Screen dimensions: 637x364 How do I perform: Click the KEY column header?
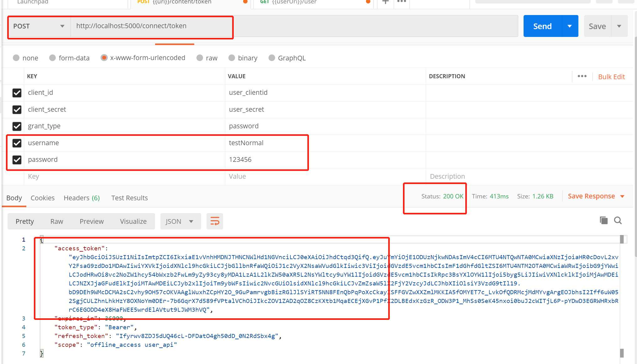[x=32, y=76]
